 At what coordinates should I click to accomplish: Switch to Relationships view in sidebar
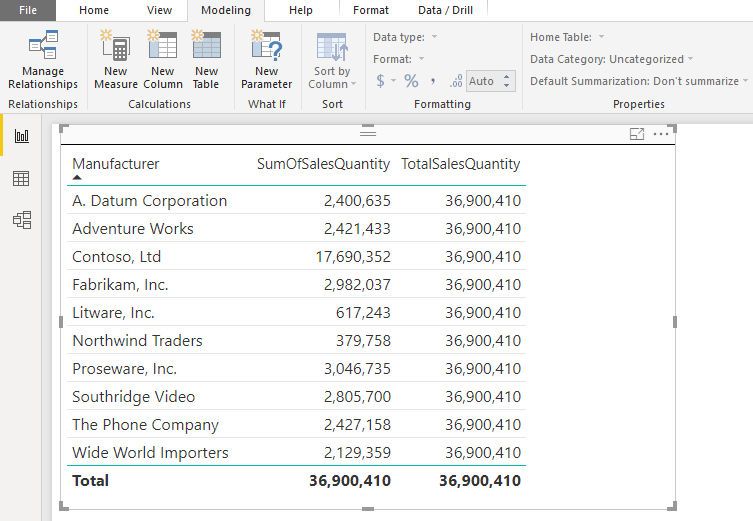[x=22, y=220]
